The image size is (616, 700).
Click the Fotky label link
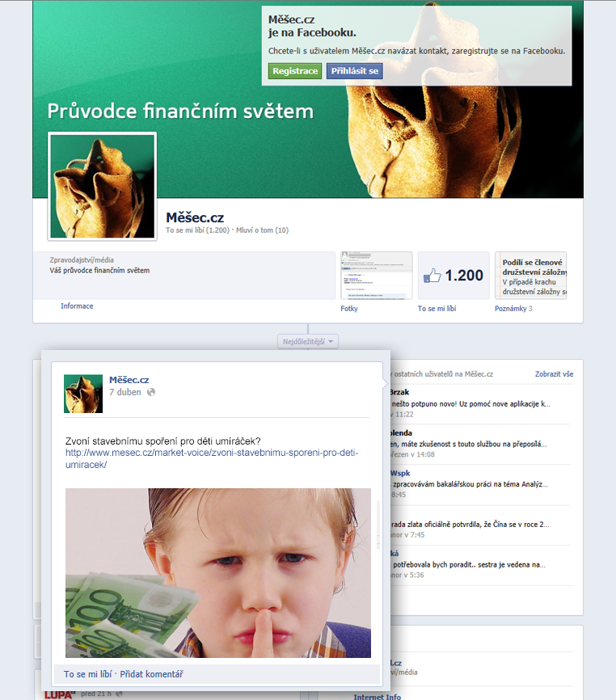(349, 309)
